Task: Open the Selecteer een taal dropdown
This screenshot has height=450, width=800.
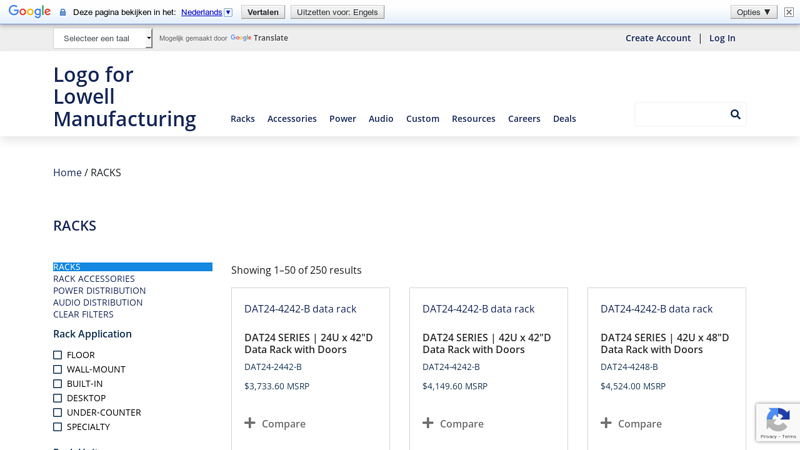Action: coord(103,38)
